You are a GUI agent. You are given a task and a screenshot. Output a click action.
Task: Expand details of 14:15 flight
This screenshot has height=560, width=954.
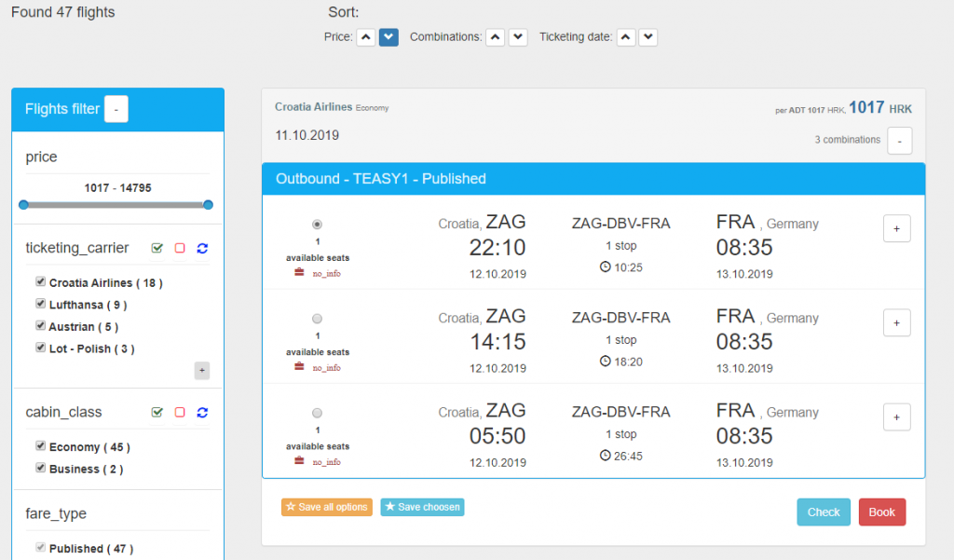[x=897, y=322]
